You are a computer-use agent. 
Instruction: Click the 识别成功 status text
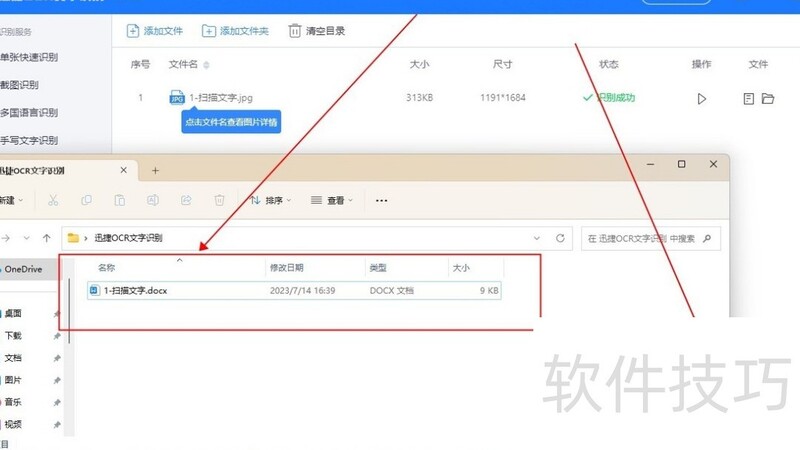pos(616,97)
